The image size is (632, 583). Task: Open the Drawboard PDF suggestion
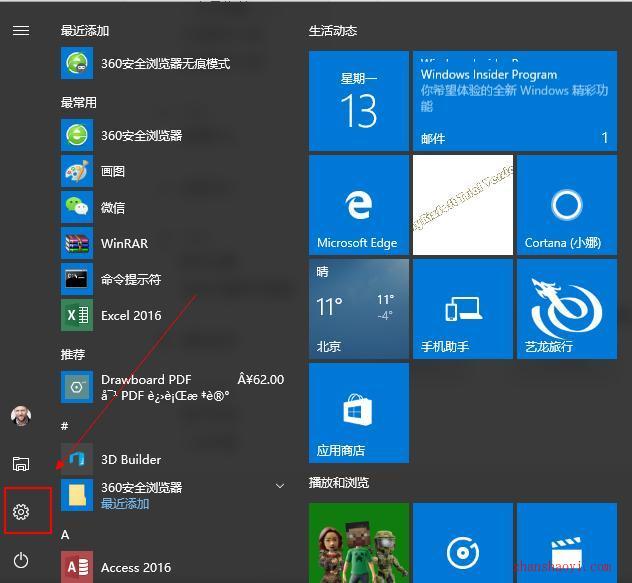[x=173, y=387]
